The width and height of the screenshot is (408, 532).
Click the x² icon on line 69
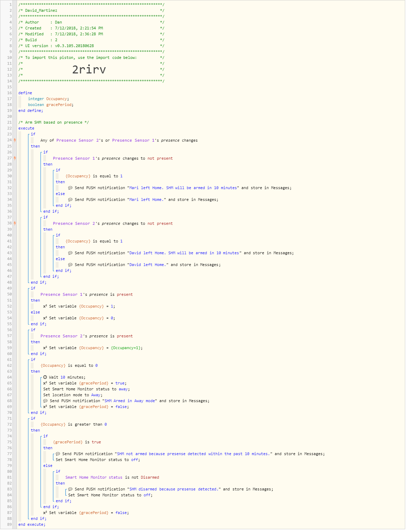pos(45,407)
